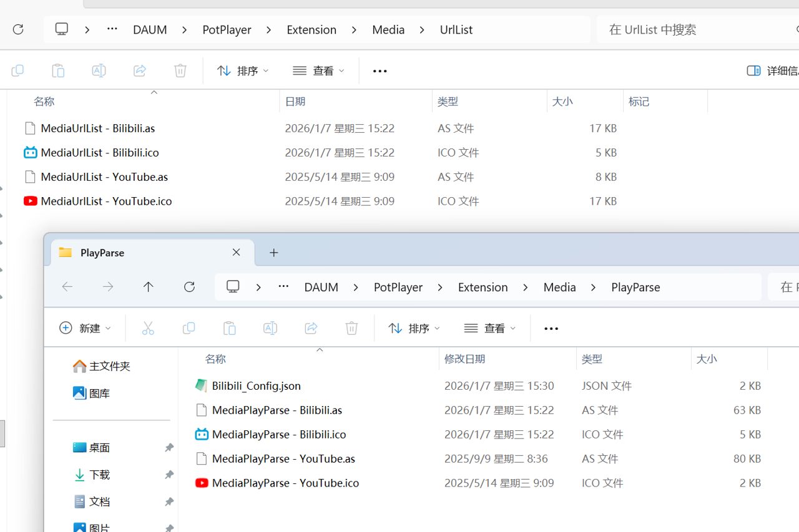The width and height of the screenshot is (799, 532).
Task: Click the Paste icon in UrlList toolbar
Action: click(x=58, y=70)
